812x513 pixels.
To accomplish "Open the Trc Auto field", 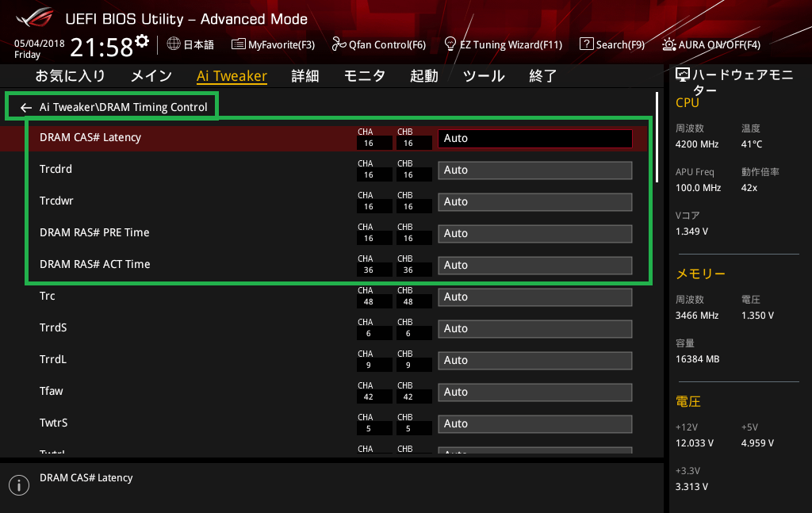I will click(535, 297).
